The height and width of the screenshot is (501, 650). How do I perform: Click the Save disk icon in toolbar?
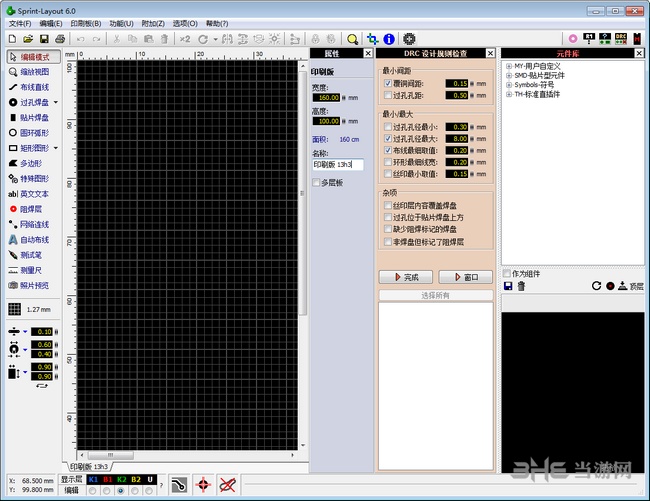44,39
